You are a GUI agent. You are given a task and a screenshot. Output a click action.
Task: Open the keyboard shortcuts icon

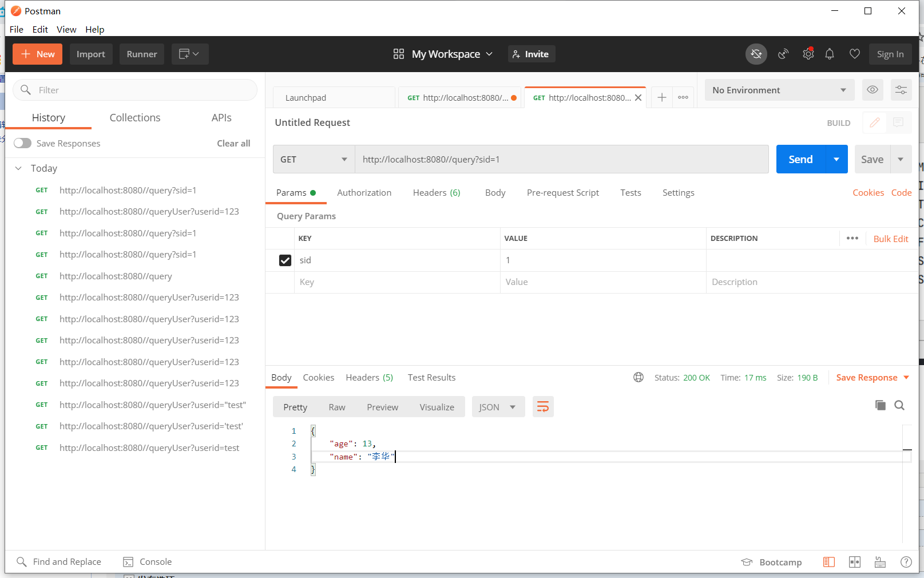[x=881, y=562]
